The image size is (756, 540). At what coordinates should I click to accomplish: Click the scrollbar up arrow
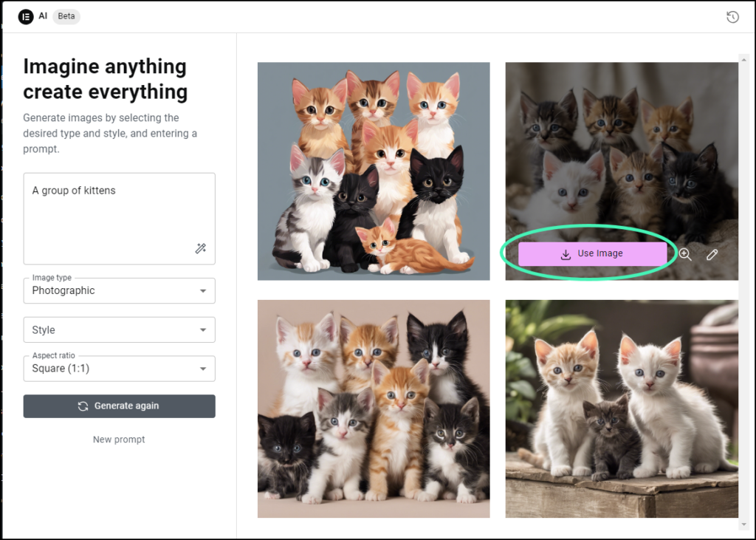pos(745,59)
